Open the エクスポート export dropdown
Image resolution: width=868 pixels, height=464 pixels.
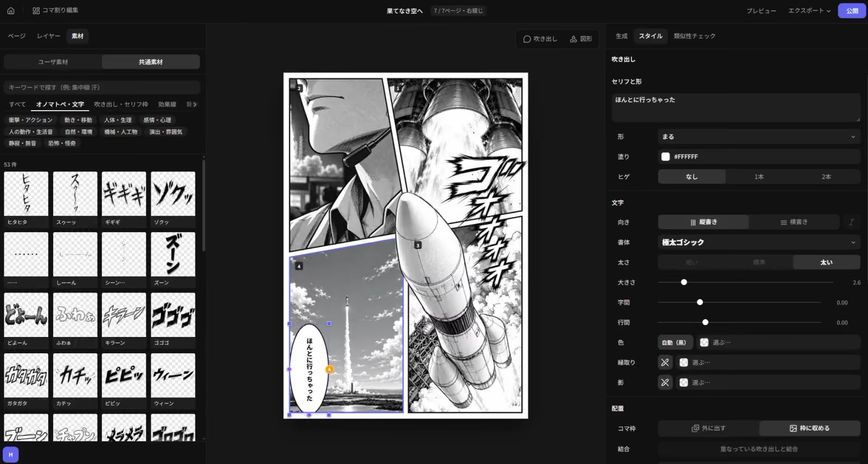coord(809,11)
